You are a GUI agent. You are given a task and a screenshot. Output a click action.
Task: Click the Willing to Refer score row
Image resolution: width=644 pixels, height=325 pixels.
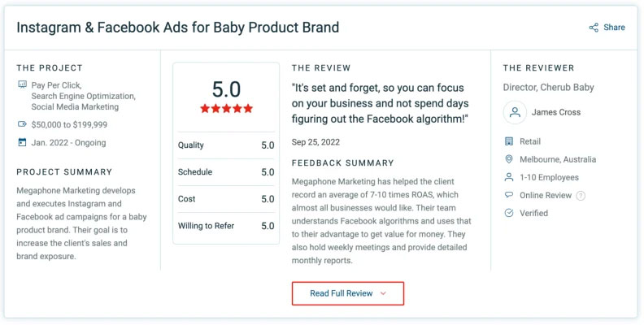pyautogui.click(x=226, y=226)
